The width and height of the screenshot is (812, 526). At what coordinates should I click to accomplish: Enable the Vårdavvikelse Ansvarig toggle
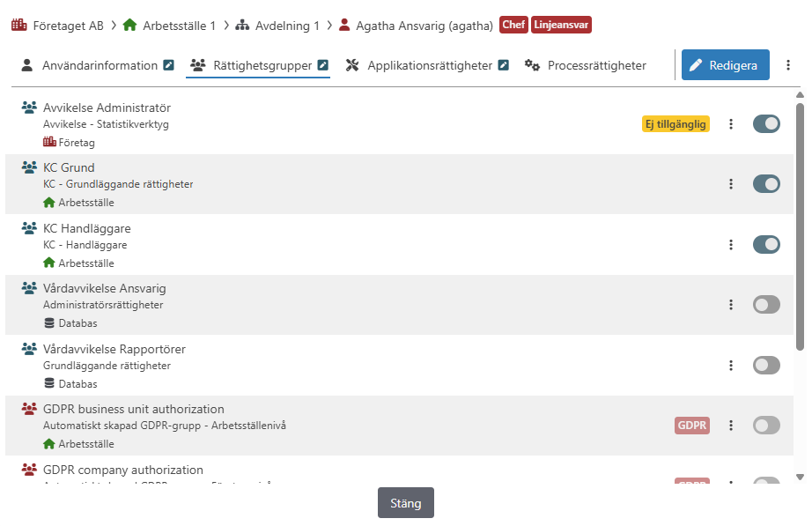click(x=766, y=305)
